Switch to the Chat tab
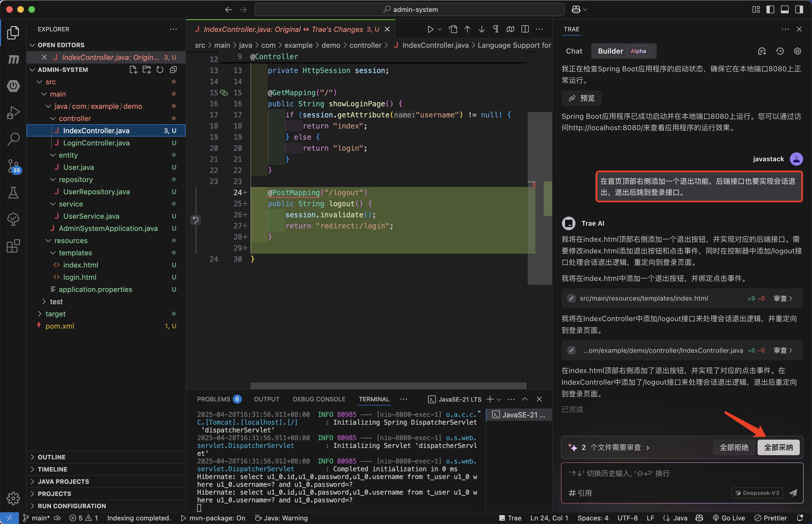Screen dimensions: 812x524 (x=574, y=51)
